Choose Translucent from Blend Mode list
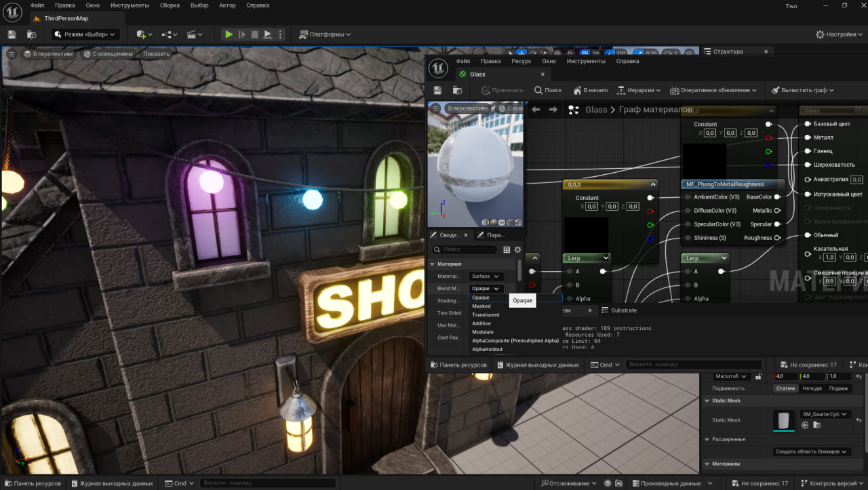The width and height of the screenshot is (868, 490). point(486,315)
